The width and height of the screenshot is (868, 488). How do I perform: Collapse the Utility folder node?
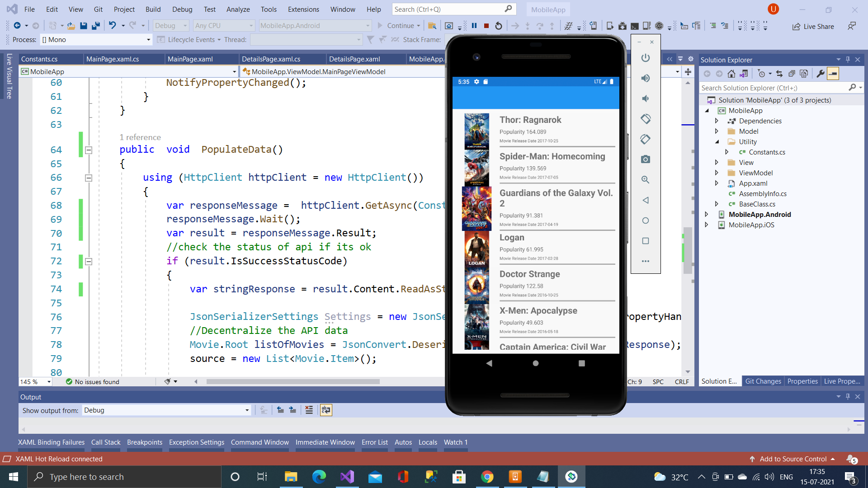coord(717,142)
